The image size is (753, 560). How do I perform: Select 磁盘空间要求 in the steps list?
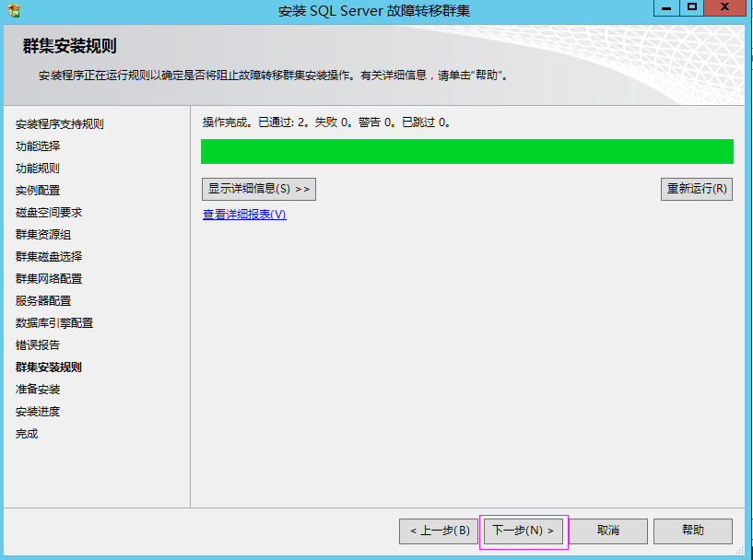49,213
